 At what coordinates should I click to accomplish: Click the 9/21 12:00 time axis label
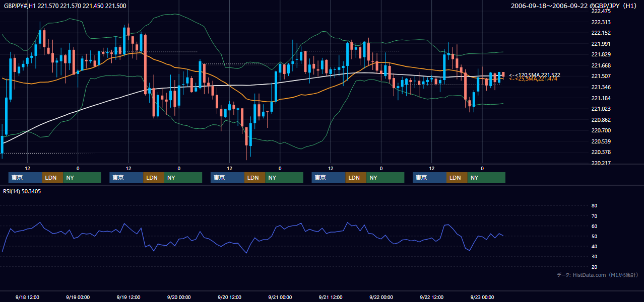pos(331,297)
